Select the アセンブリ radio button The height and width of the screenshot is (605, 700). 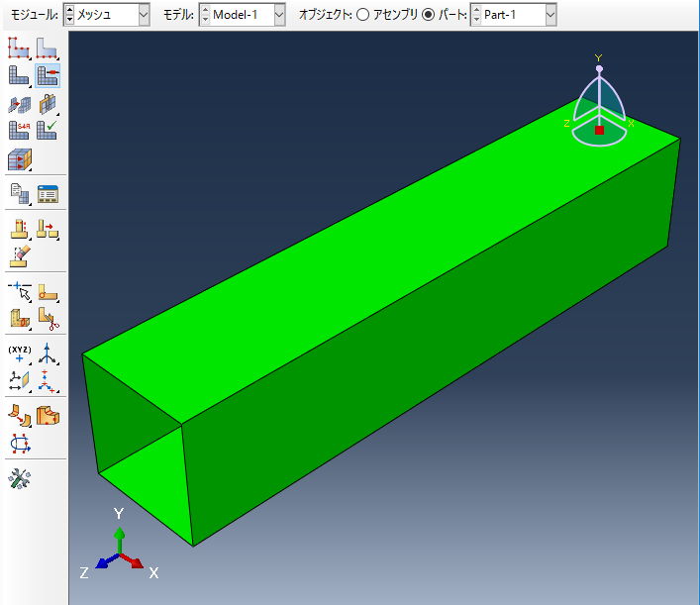pyautogui.click(x=363, y=14)
